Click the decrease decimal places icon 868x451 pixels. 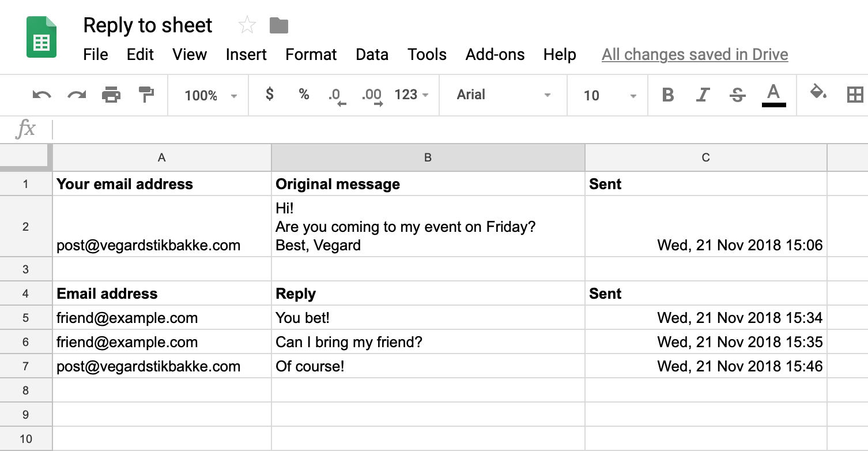click(337, 95)
